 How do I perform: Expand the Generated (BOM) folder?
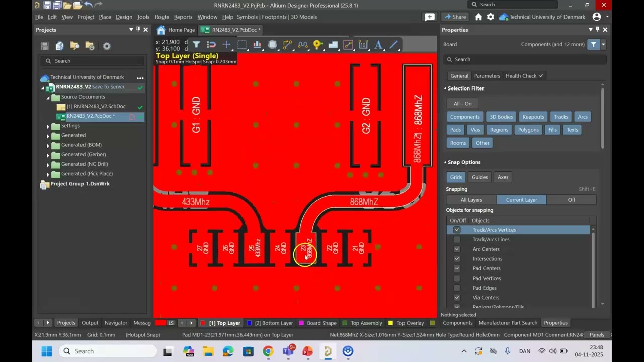[48, 145]
